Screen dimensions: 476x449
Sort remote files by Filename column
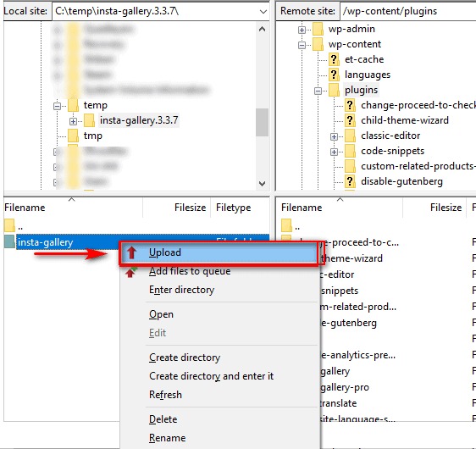point(339,208)
